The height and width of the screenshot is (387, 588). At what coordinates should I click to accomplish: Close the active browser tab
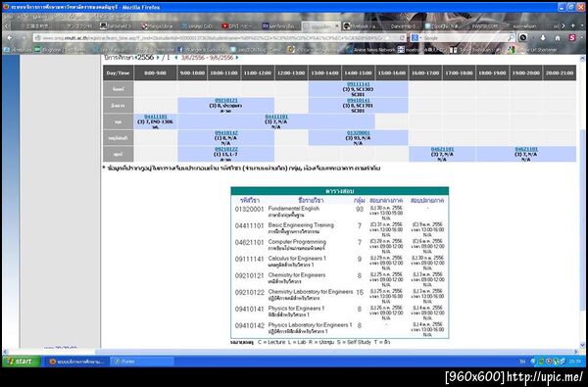337,26
